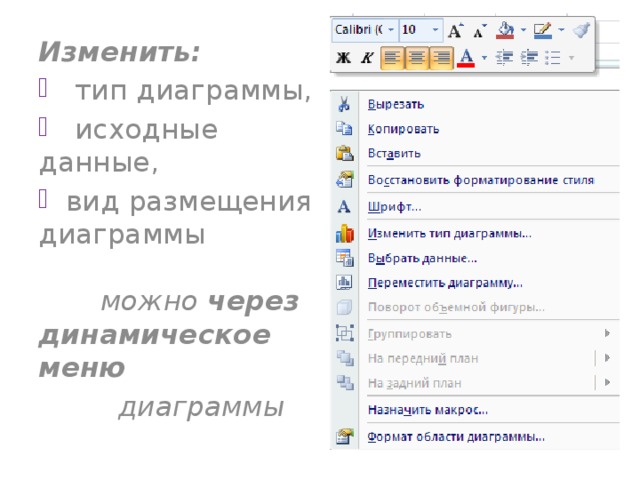Toggle align text left
This screenshot has height=480, width=640.
pos(392,58)
